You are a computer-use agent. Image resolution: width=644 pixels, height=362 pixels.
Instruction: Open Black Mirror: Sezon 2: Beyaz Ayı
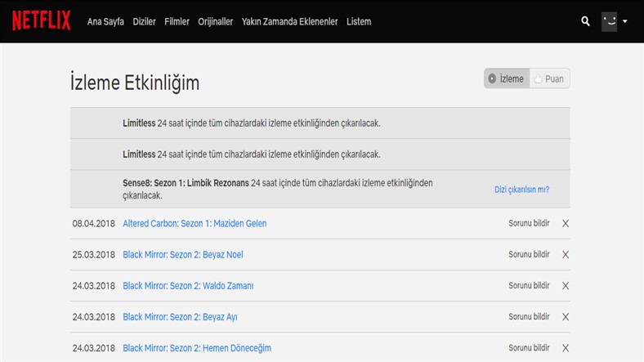(x=180, y=317)
